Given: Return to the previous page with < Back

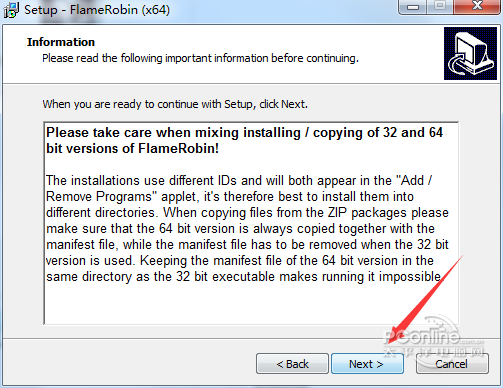Looking at the screenshot, I should pyautogui.click(x=292, y=364).
